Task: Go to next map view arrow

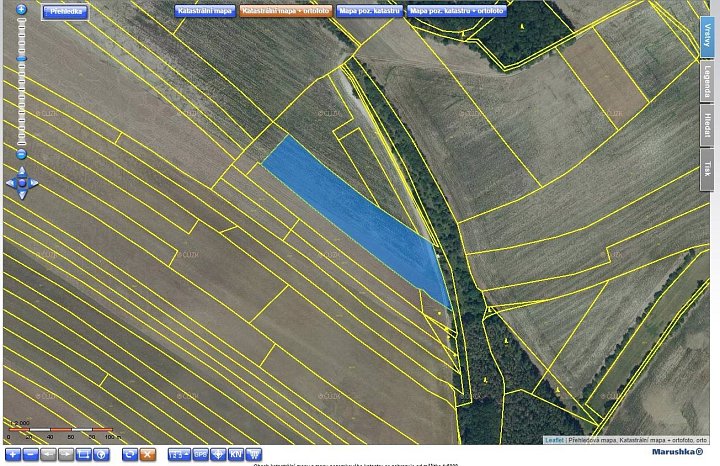Action: click(66, 455)
